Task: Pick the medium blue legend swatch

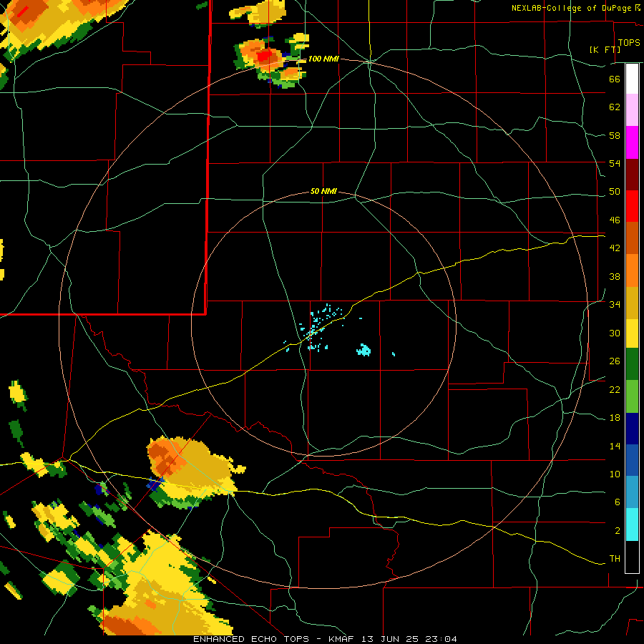Action: point(632,460)
